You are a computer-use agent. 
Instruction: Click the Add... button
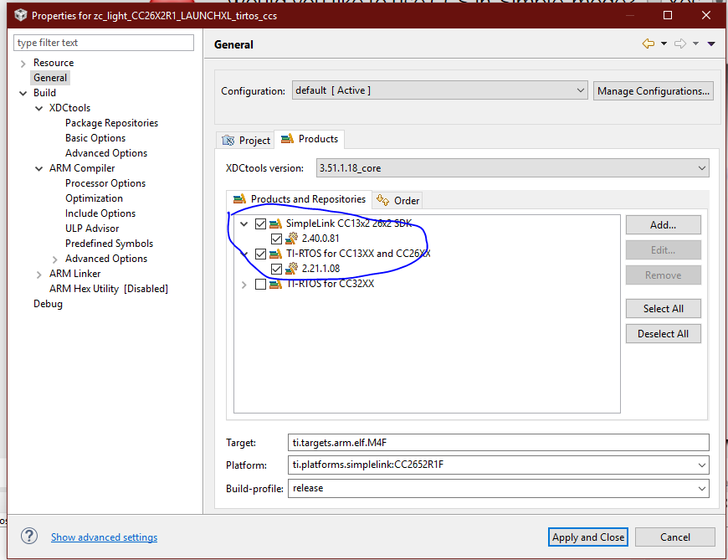pyautogui.click(x=663, y=225)
